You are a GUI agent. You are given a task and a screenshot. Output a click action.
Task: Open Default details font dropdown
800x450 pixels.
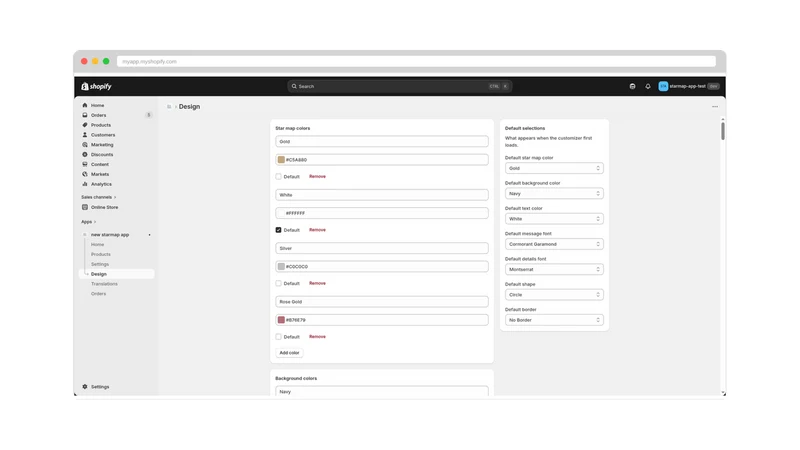554,269
